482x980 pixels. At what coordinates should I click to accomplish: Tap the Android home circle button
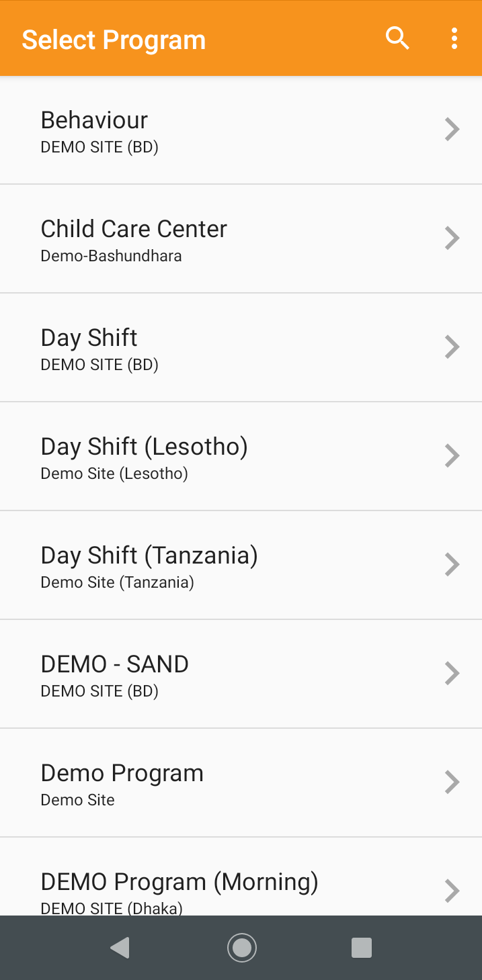point(241,948)
